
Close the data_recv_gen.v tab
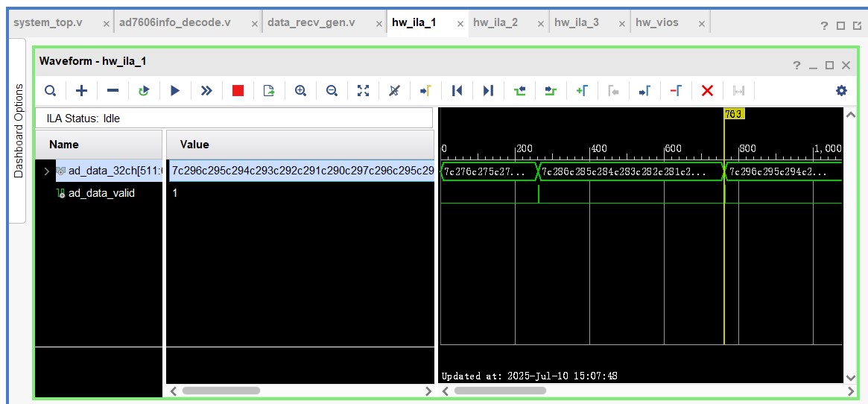379,24
